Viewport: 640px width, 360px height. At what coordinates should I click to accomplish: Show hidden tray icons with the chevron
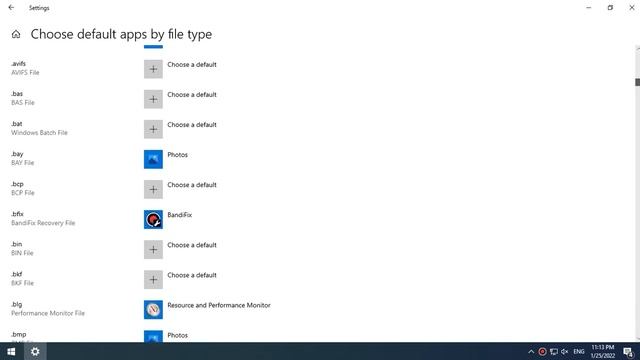tap(531, 351)
